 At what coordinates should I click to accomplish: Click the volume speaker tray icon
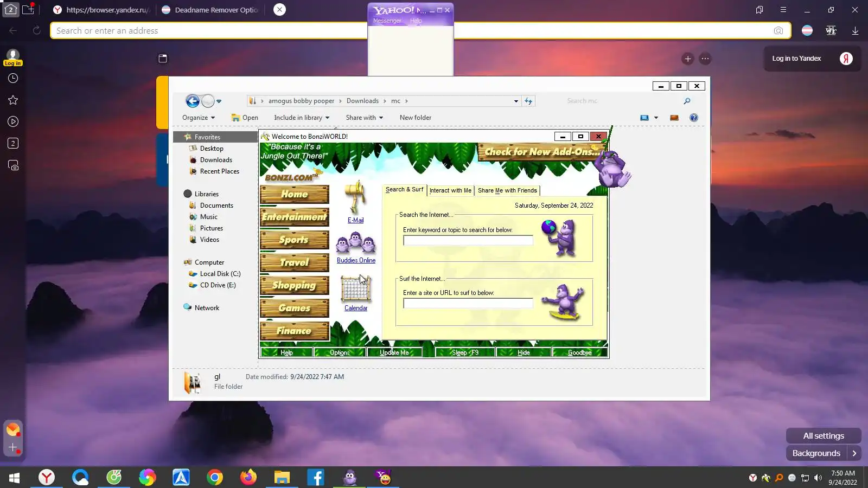click(x=818, y=478)
